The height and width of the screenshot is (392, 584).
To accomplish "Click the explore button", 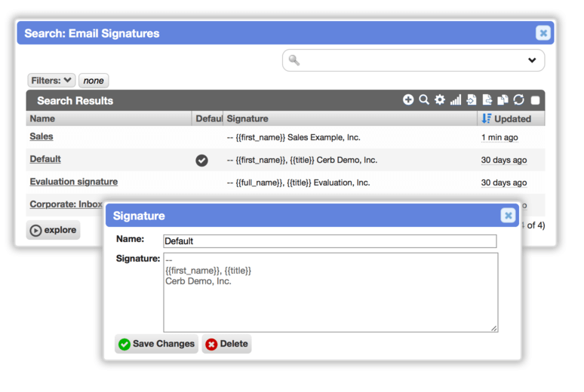I will 54,230.
